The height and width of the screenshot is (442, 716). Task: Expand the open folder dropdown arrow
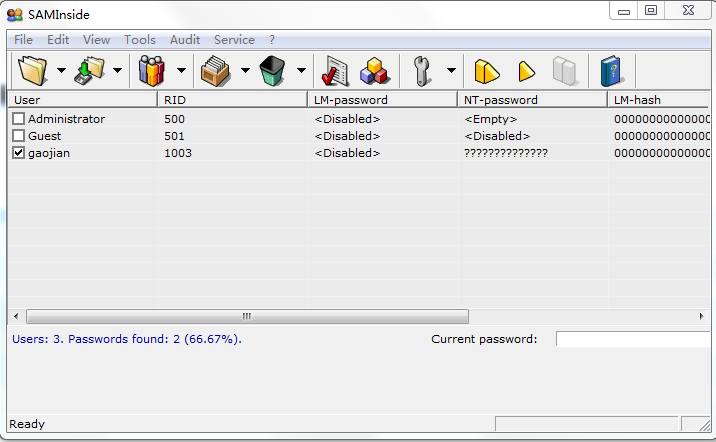[x=61, y=70]
